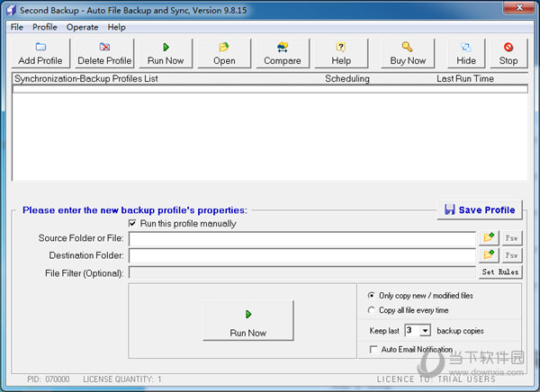Image resolution: width=540 pixels, height=392 pixels.
Task: Click the LICENSE QUANTITY: 1 status text
Action: coord(121,379)
